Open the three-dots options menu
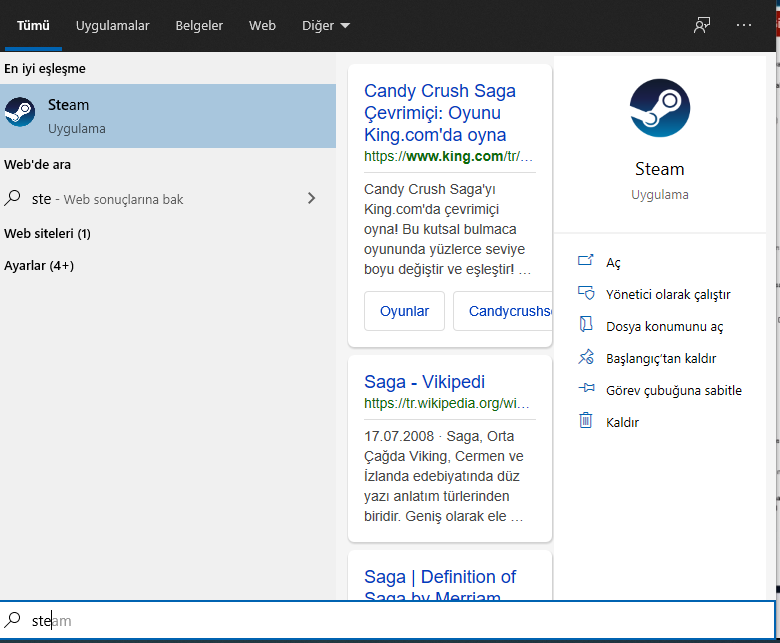Viewport: 780px width, 643px height. pyautogui.click(x=743, y=25)
